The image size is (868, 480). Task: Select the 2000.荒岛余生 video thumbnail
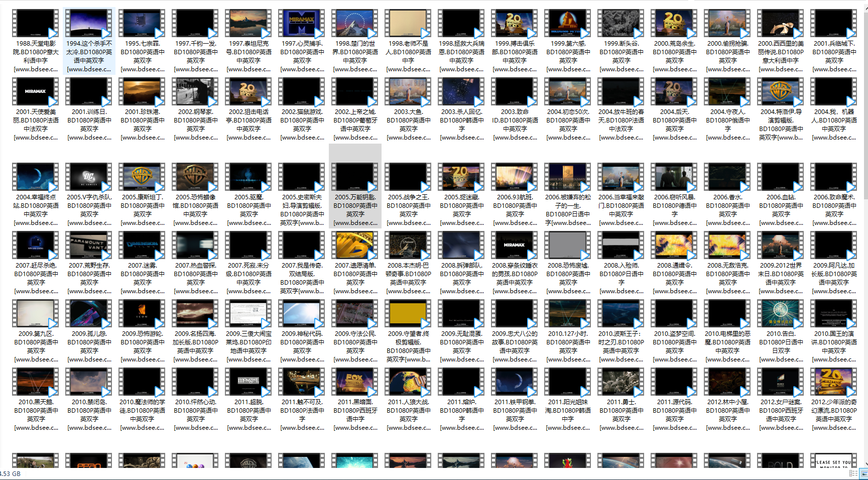point(674,23)
